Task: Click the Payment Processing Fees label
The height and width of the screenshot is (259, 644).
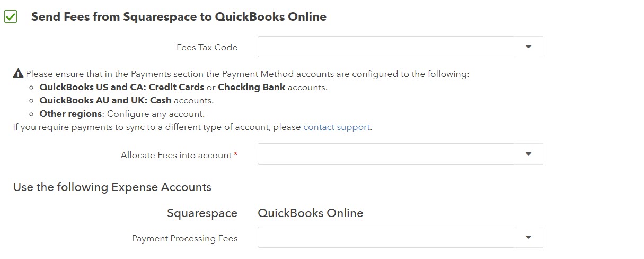Action: (184, 239)
